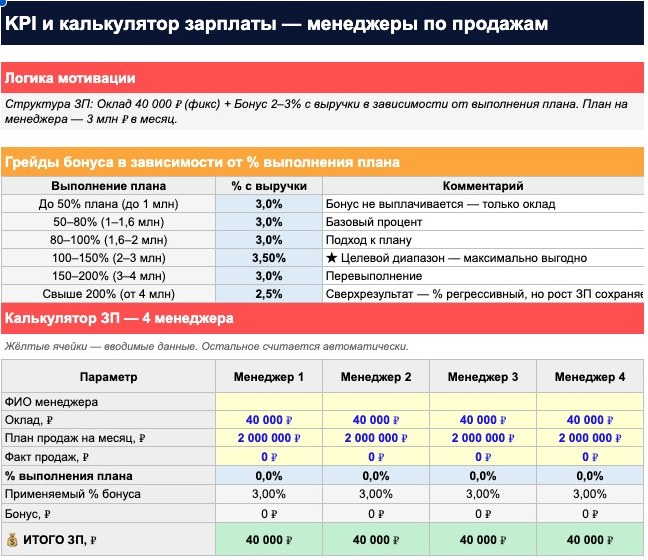Click the Факт продаж 0 ₽ cell for Менеджер 2
648x560 pixels.
click(376, 457)
